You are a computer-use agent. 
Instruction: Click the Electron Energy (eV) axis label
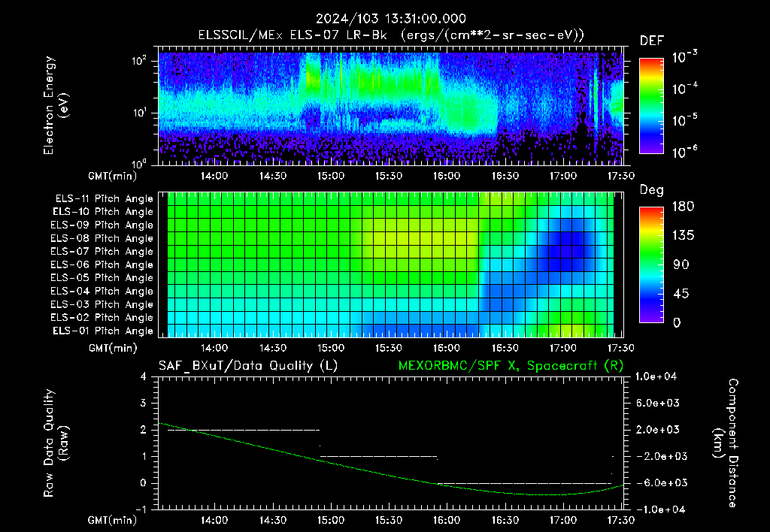[x=56, y=105]
